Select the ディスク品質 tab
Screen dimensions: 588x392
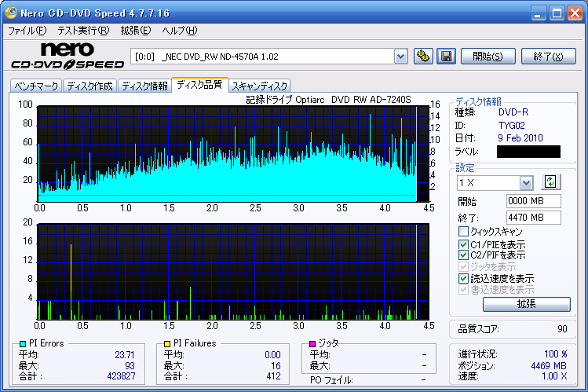click(199, 84)
